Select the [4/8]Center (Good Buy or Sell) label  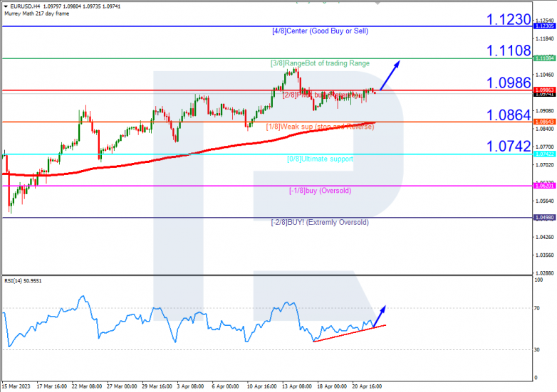pyautogui.click(x=320, y=31)
